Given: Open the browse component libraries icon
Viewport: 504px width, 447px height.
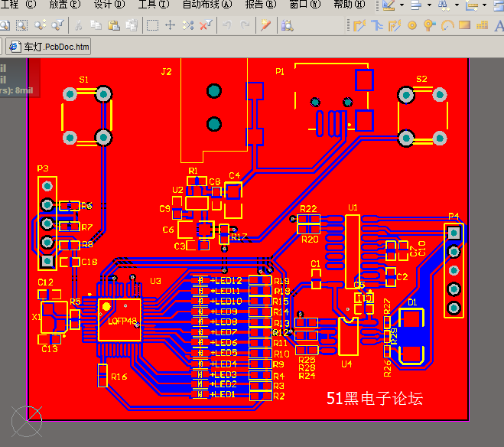Looking at the screenshot, I should point(287,25).
